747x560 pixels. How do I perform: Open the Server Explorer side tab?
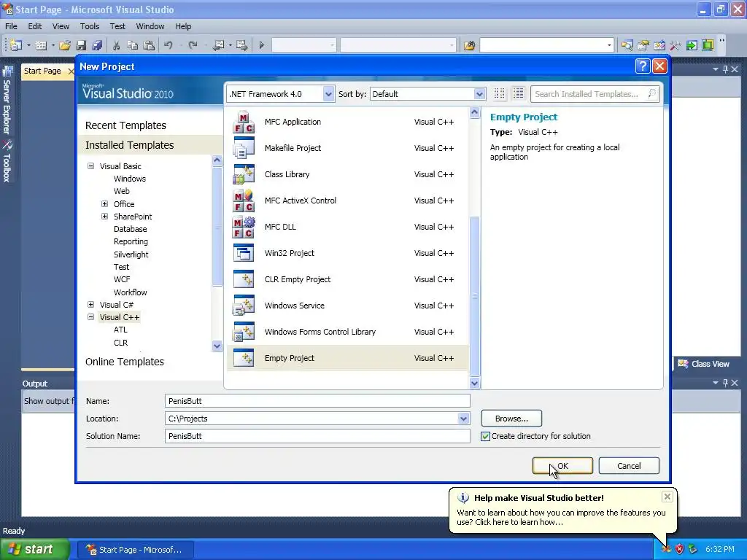[x=7, y=101]
